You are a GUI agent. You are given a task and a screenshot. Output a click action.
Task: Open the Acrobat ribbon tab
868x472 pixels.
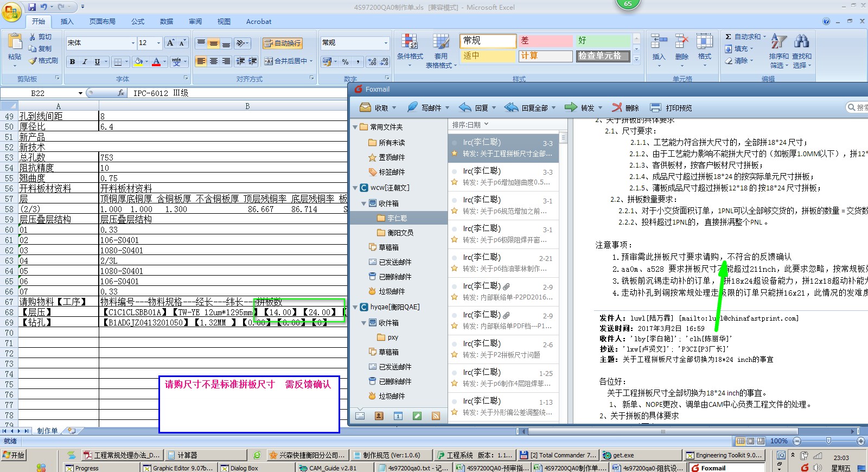[259, 21]
